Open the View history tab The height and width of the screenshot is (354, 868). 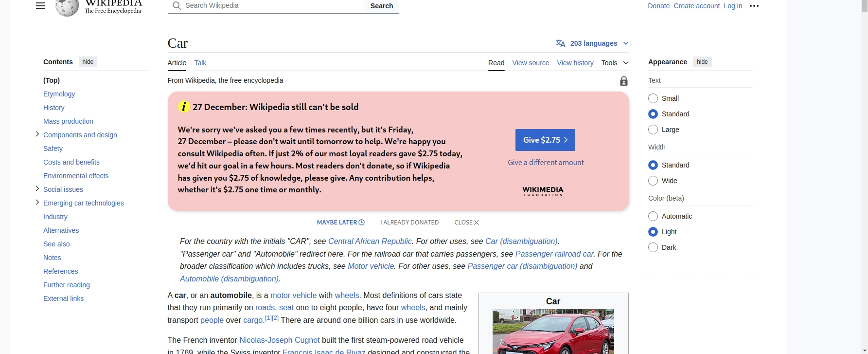pos(575,63)
